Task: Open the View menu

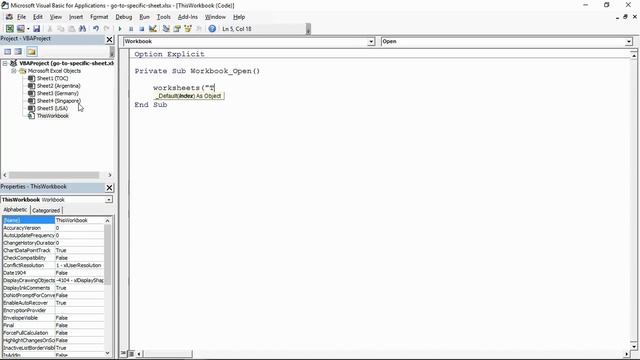Action: coord(56,17)
